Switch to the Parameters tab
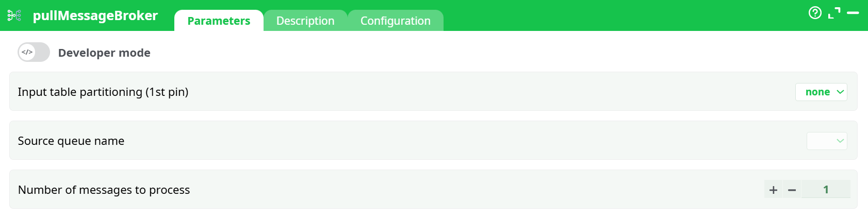The image size is (868, 216). [219, 21]
